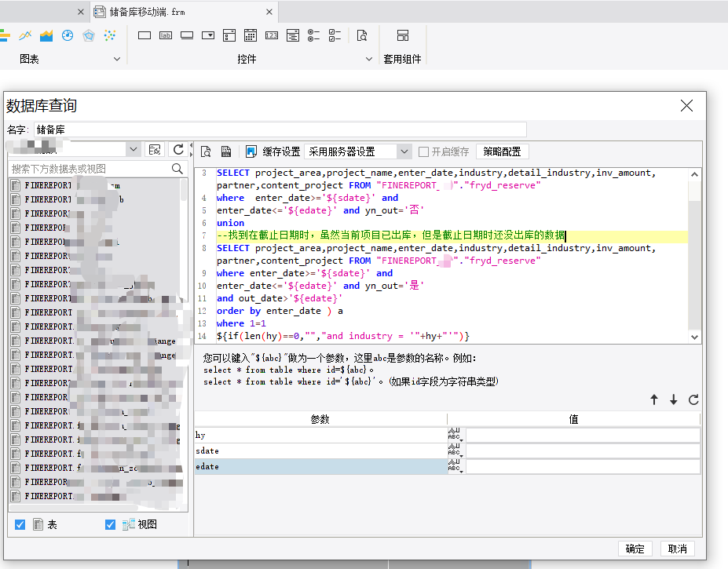The height and width of the screenshot is (569, 728).
Task: Expand the data connection dropdown
Action: pyautogui.click(x=134, y=149)
